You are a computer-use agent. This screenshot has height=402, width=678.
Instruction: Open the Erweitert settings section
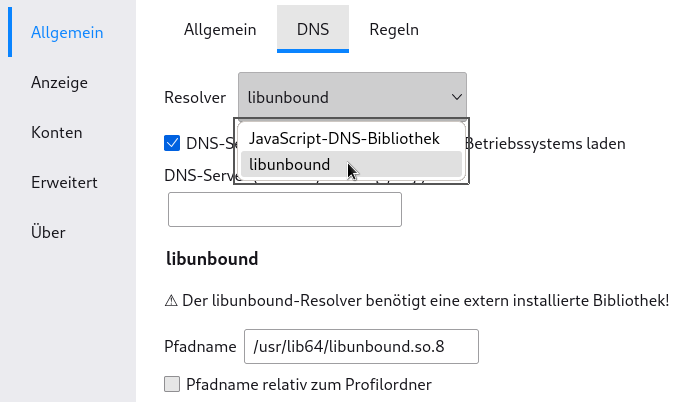coord(64,182)
